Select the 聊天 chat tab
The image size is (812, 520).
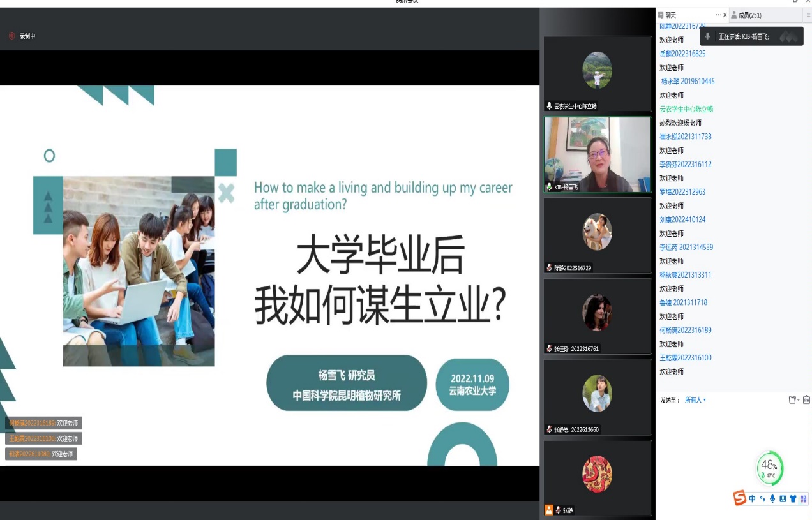pos(670,15)
